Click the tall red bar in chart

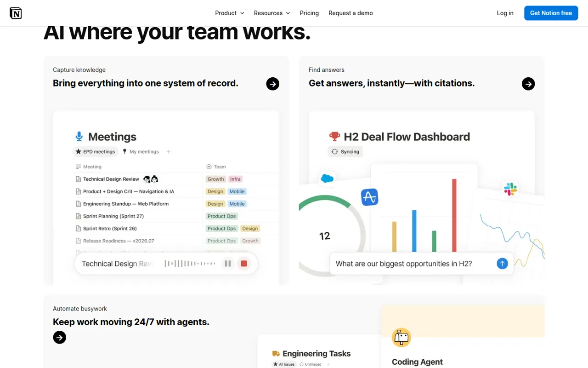(454, 215)
